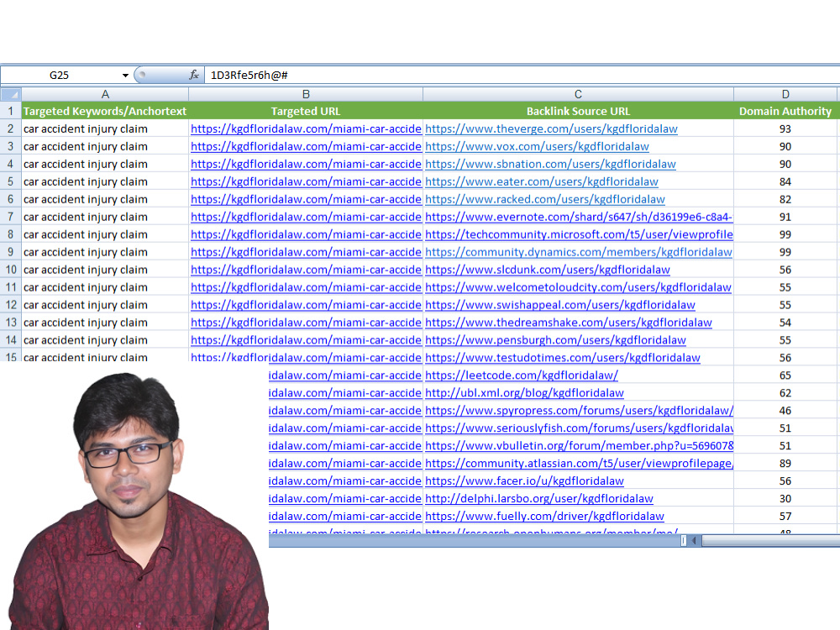Click Domain Authority value 30
Image resolution: width=840 pixels, height=630 pixels.
785,499
